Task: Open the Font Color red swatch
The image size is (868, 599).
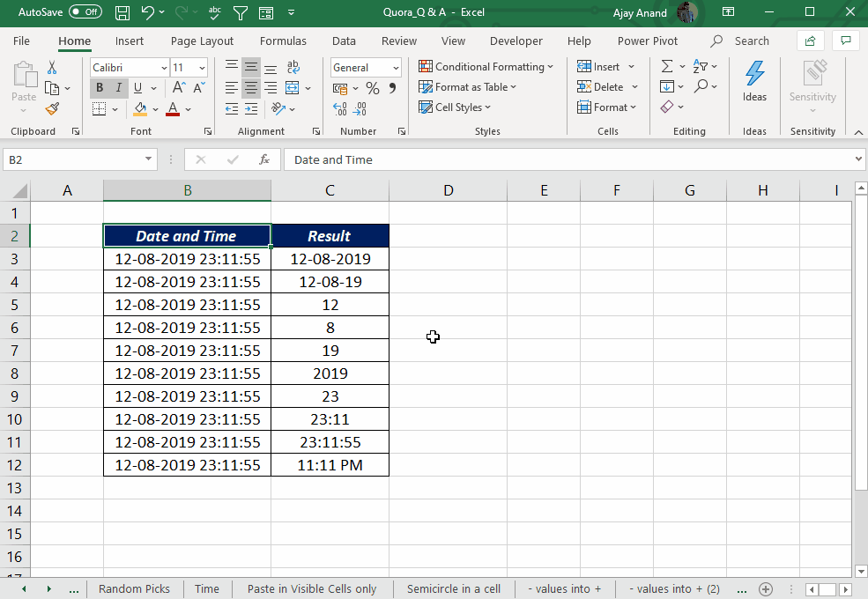Action: (x=172, y=109)
